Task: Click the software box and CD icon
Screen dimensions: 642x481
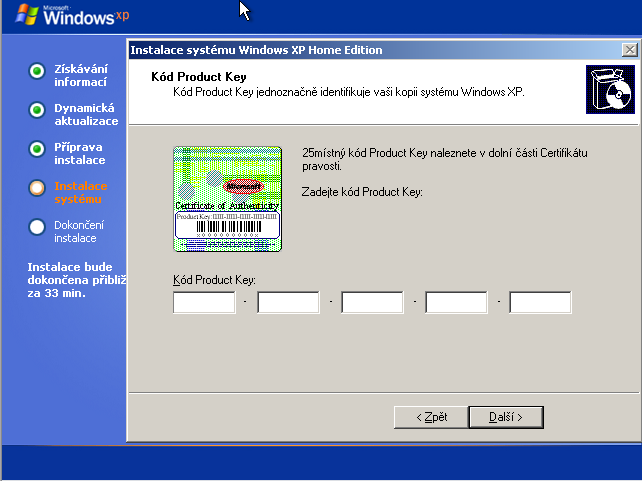Action: click(610, 89)
